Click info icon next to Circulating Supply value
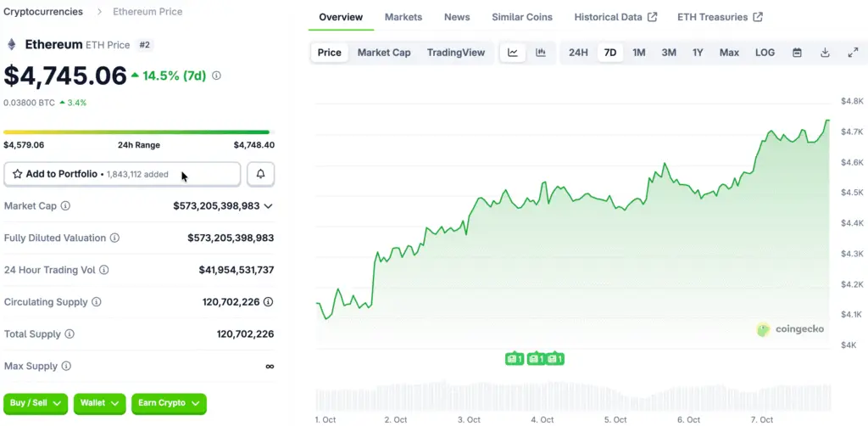Image resolution: width=868 pixels, height=426 pixels. click(x=269, y=302)
